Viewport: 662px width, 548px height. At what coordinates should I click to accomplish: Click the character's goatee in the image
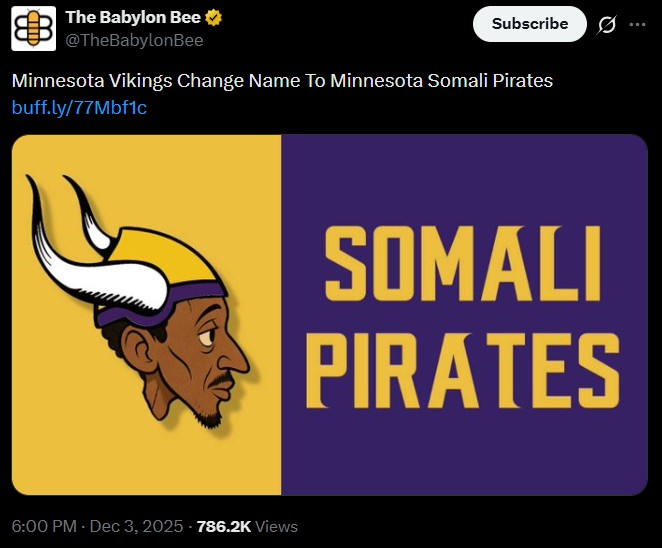[207, 415]
